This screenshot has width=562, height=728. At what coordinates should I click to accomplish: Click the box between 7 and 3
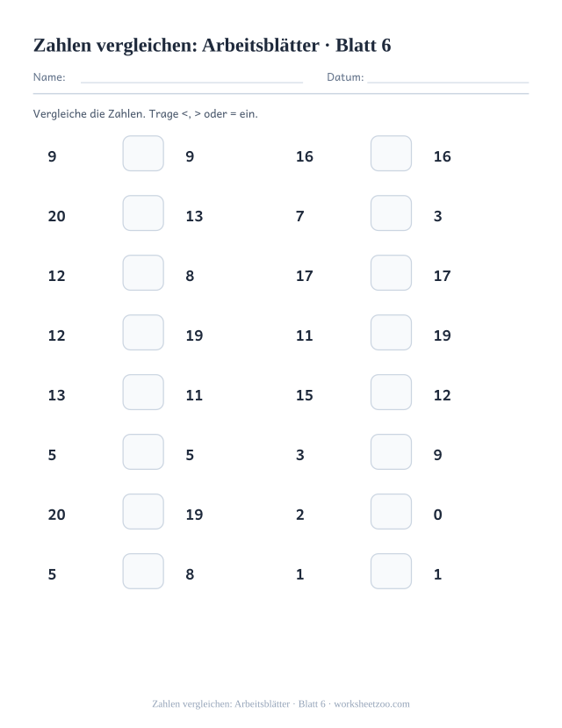[391, 213]
